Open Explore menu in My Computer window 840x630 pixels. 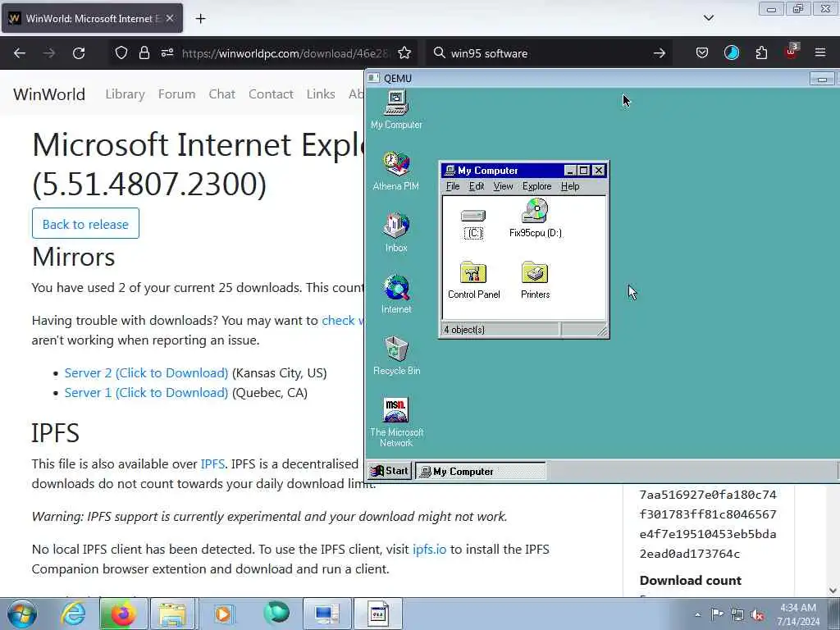click(536, 186)
